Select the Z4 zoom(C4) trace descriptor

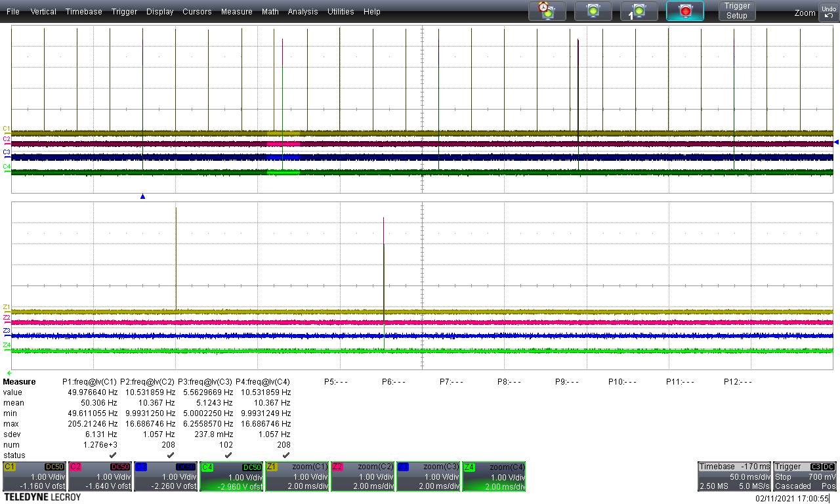tap(494, 476)
